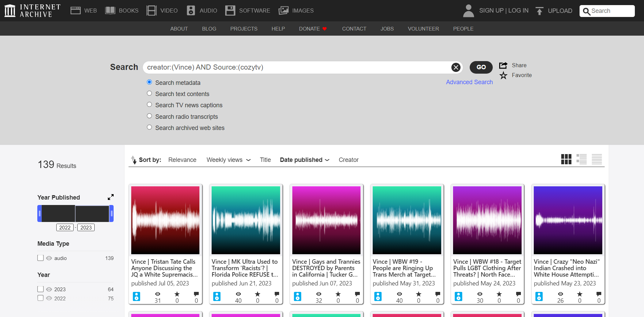Viewport: 644px width, 317px height.
Task: Open the PROJECTS menu item
Action: coord(244,29)
